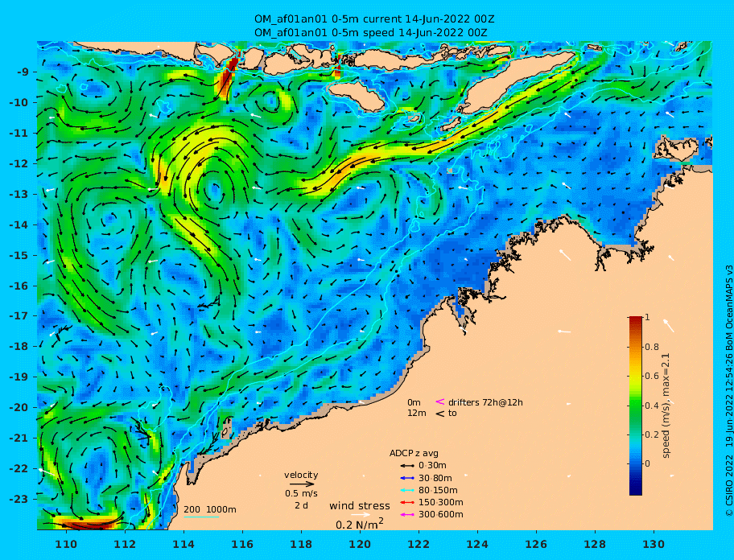Click the colorbar tick label '0.4'
Image resolution: width=734 pixels, height=560 pixels.
pos(652,406)
